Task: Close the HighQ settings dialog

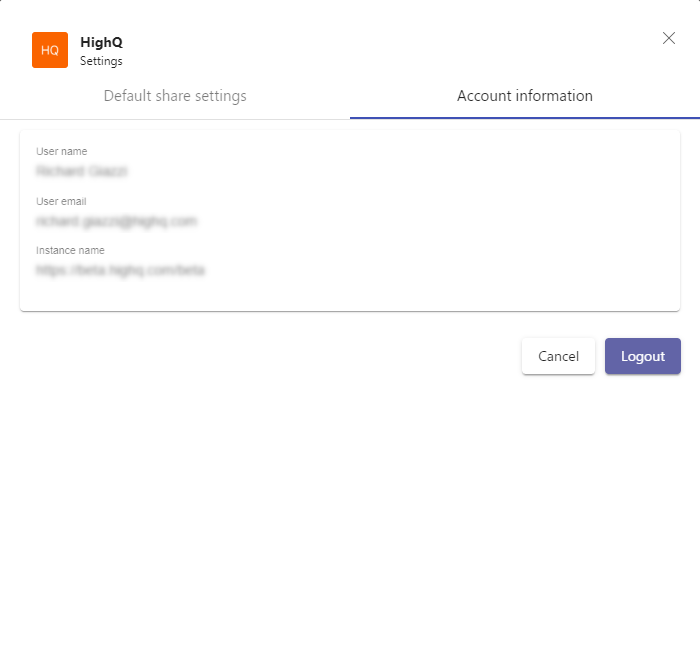Action: click(x=669, y=38)
